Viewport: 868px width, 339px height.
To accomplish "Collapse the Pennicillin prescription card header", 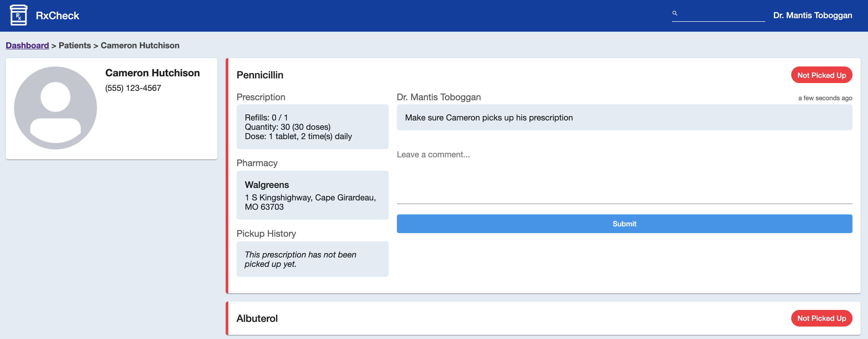I will [260, 75].
